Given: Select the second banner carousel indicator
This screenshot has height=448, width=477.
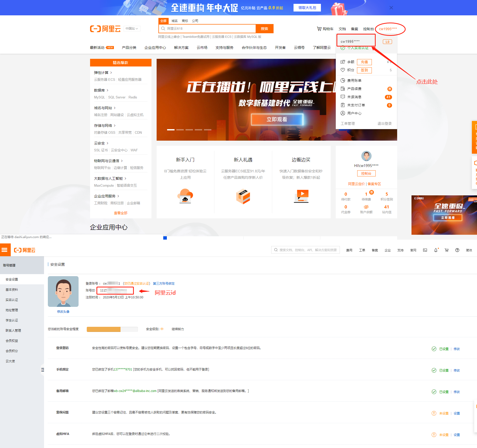Looking at the screenshot, I should (180, 130).
